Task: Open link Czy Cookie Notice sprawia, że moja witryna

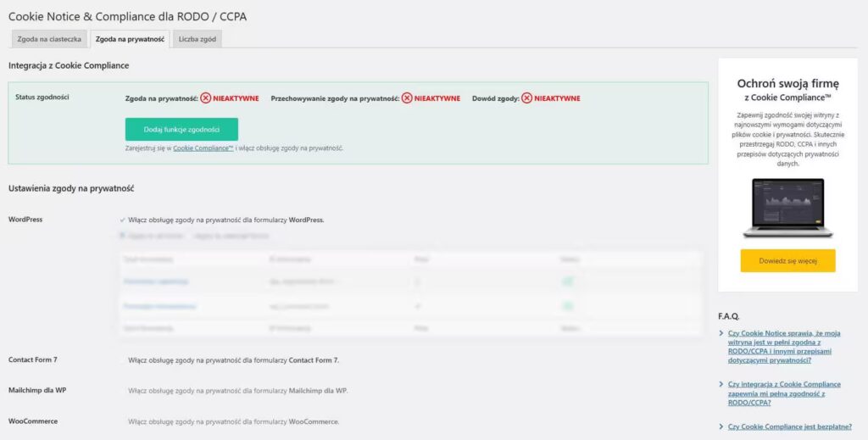Action: 784,347
